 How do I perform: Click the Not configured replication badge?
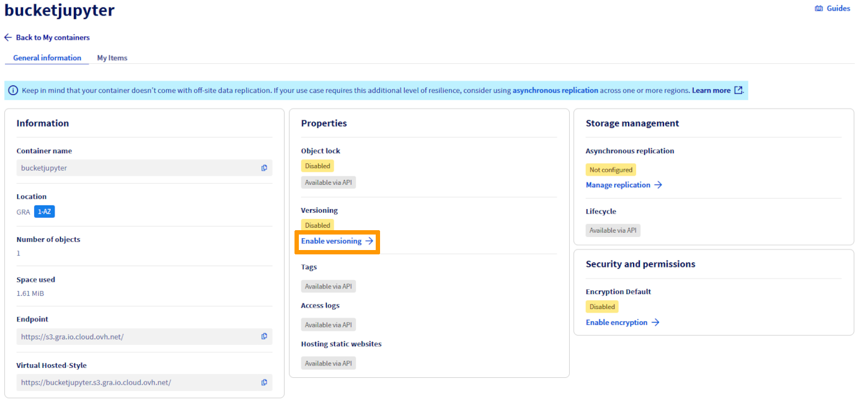pos(611,169)
